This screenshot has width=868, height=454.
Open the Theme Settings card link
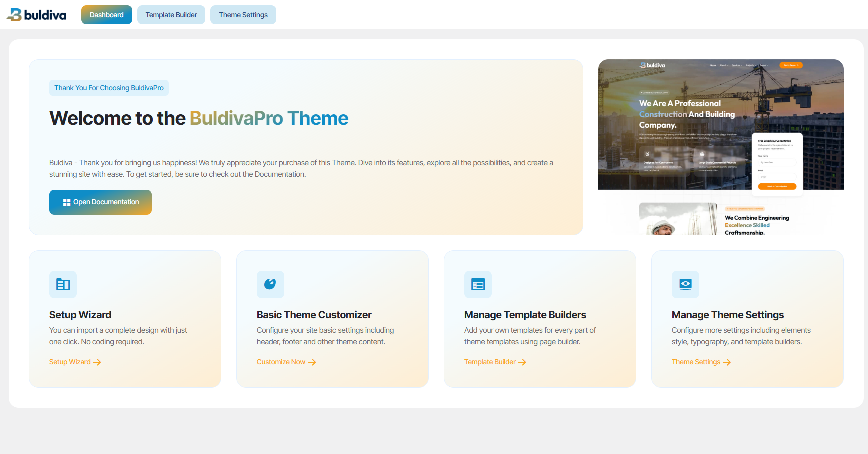pos(696,362)
